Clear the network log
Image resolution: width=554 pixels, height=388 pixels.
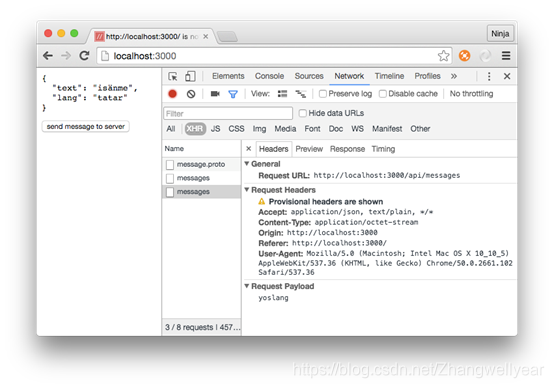pyautogui.click(x=191, y=94)
